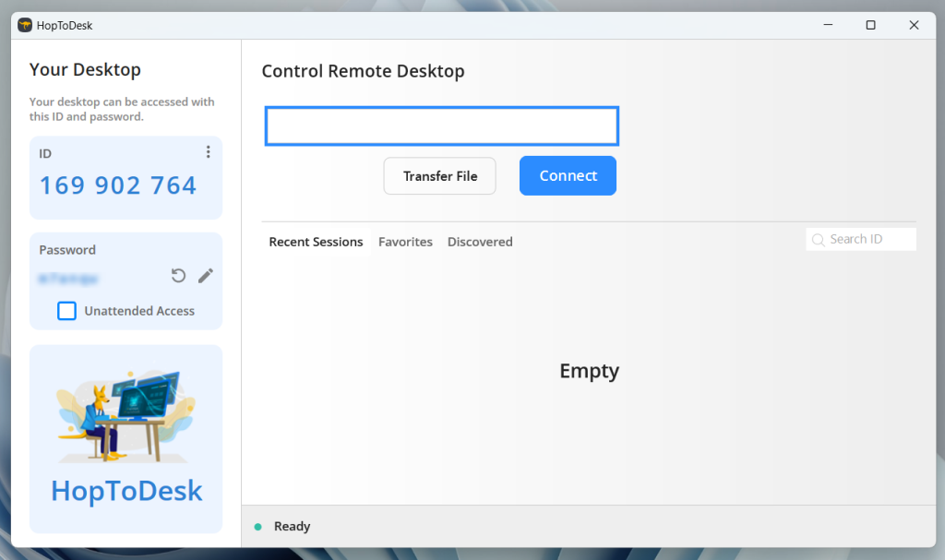Show the Discovered tab
The width and height of the screenshot is (945, 560).
(480, 242)
